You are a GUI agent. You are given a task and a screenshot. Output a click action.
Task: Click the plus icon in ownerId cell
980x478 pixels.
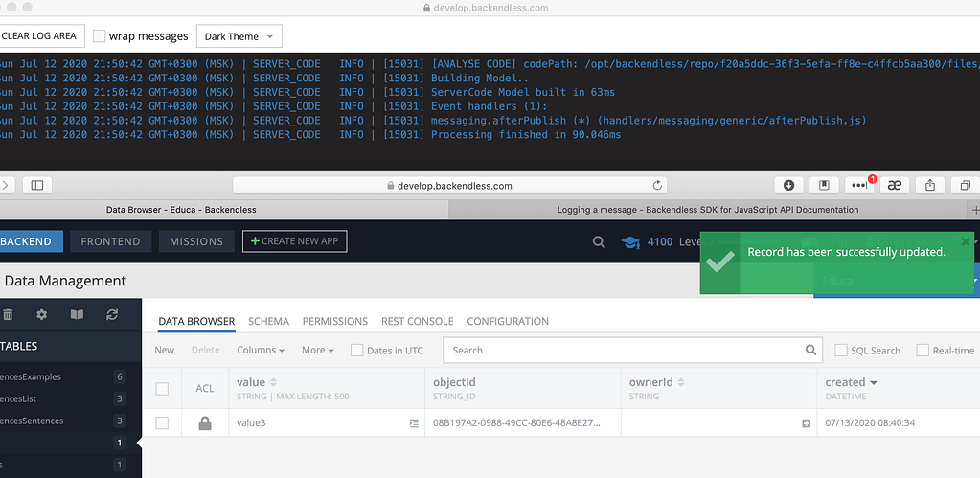806,423
